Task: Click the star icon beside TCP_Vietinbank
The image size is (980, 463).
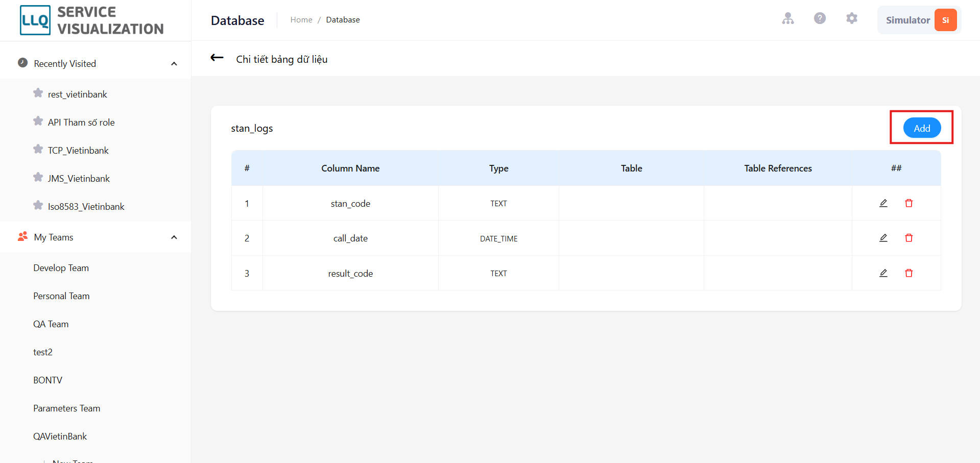Action: 38,150
